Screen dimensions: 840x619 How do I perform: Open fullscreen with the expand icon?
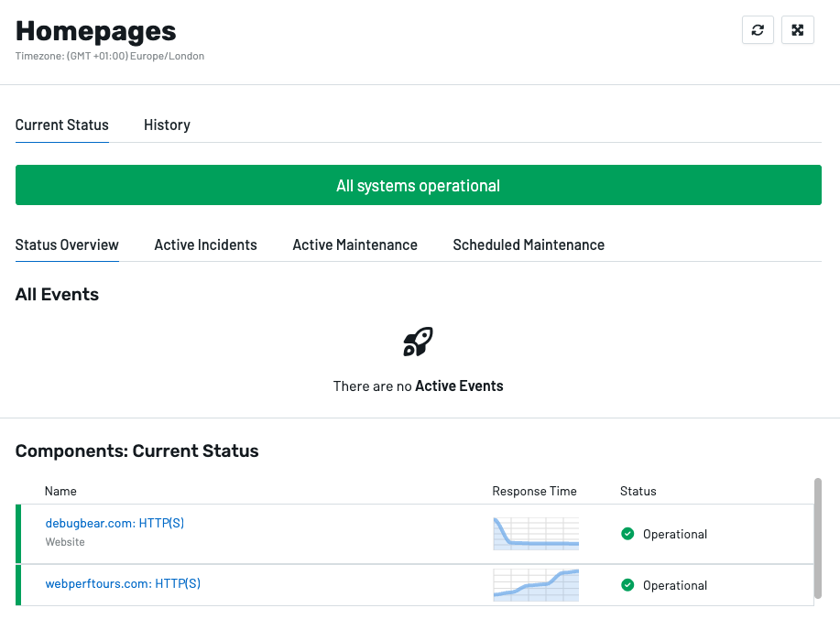tap(797, 30)
